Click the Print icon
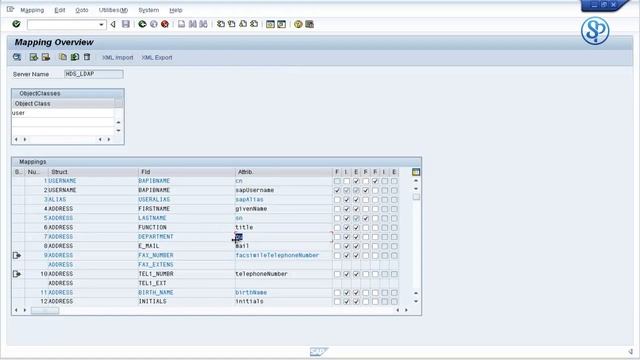 [181, 24]
